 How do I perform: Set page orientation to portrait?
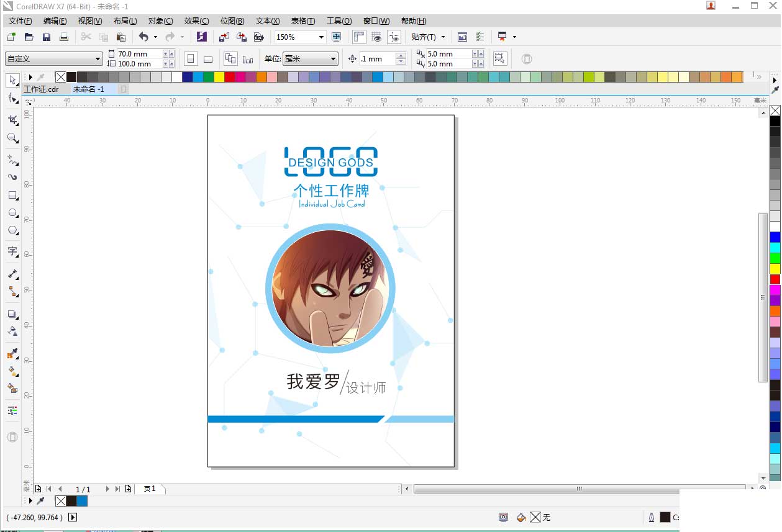click(191, 59)
